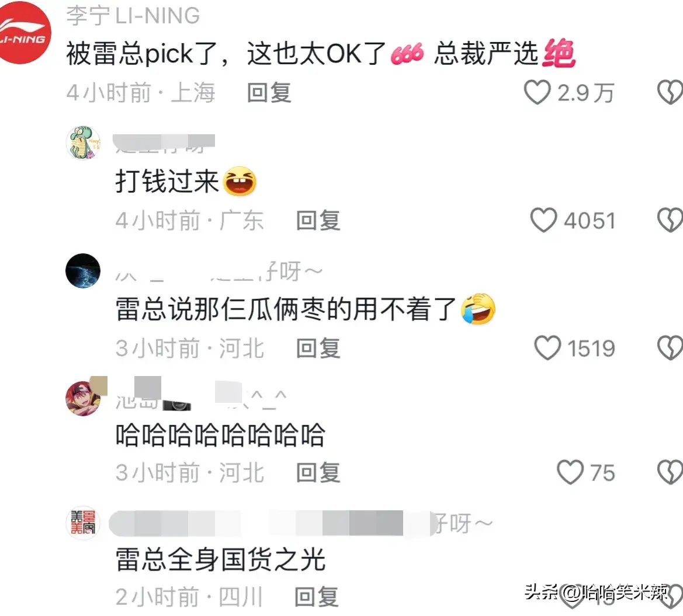Select the 雷总全身国货之光 comment text

220,560
